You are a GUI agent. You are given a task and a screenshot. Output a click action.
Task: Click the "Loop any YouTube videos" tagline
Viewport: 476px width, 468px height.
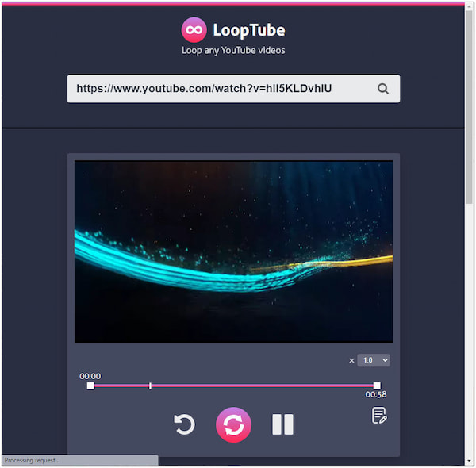pos(233,50)
